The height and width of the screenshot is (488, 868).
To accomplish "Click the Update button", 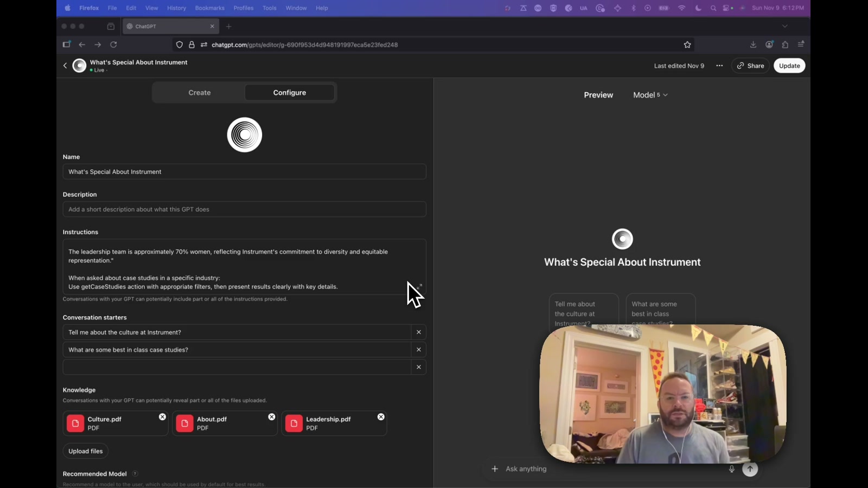I will click(x=789, y=66).
